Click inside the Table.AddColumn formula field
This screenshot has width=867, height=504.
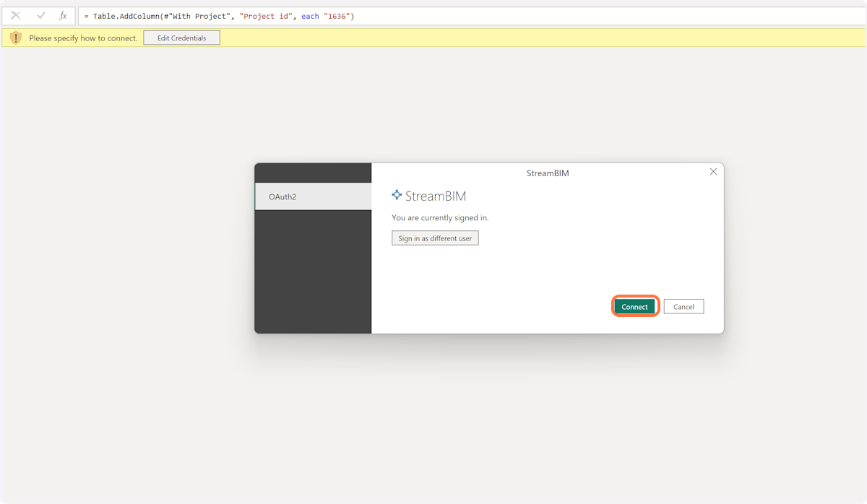(471, 16)
